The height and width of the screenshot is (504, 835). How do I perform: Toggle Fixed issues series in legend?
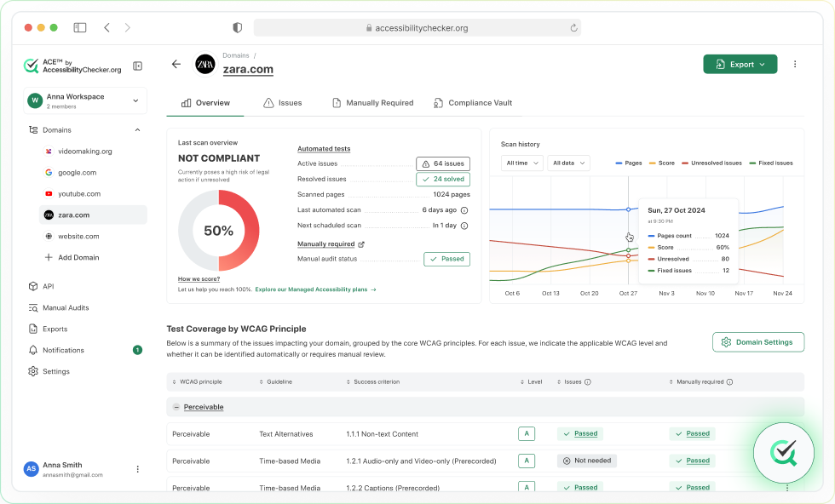771,163
